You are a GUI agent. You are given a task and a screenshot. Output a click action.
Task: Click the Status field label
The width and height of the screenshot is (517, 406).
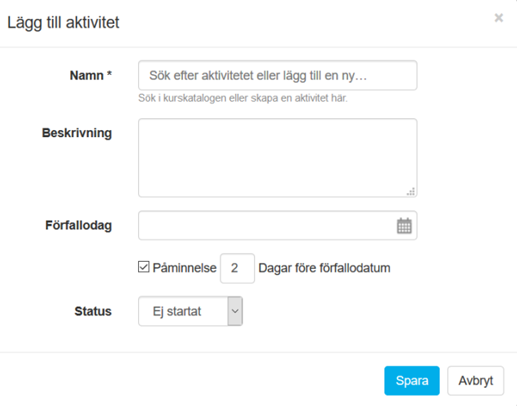[x=93, y=311]
